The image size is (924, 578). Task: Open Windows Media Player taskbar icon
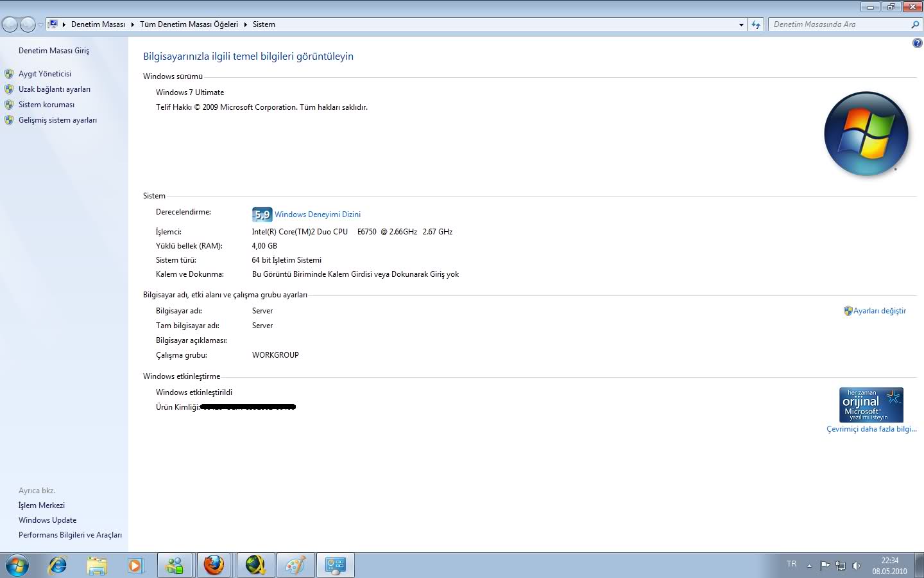tap(135, 566)
